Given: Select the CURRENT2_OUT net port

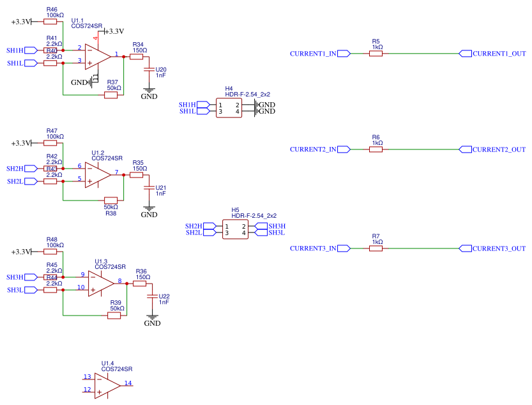Looking at the screenshot, I should (465, 149).
